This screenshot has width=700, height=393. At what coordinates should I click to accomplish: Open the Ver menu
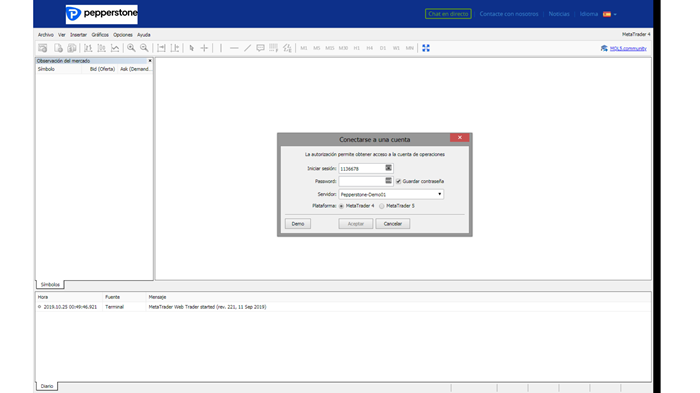[x=62, y=35]
